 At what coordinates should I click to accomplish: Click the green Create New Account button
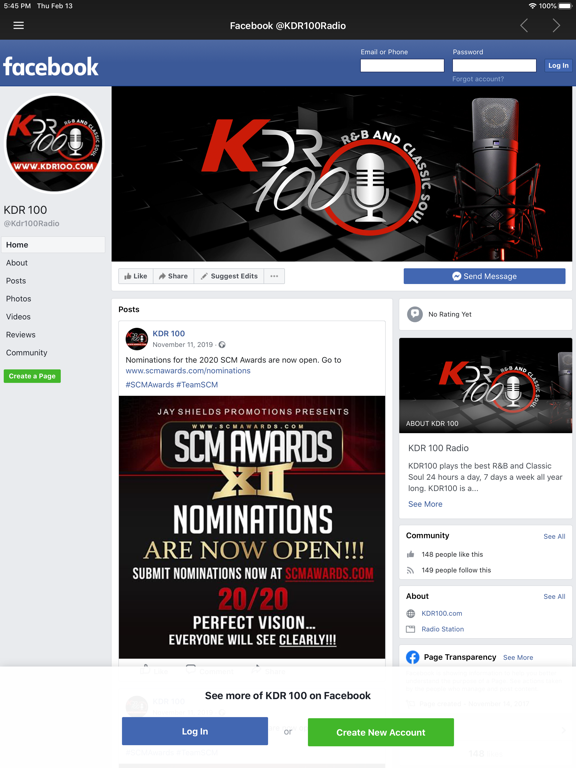tap(381, 732)
